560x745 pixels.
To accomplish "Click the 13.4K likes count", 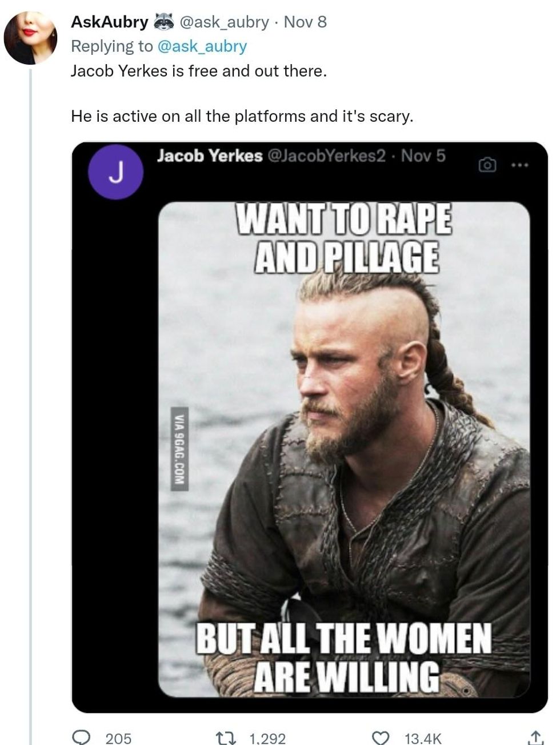I will coord(423,738).
